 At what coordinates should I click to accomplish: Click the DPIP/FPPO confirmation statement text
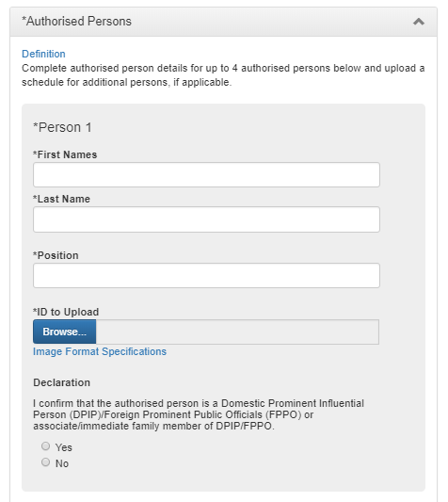click(199, 414)
